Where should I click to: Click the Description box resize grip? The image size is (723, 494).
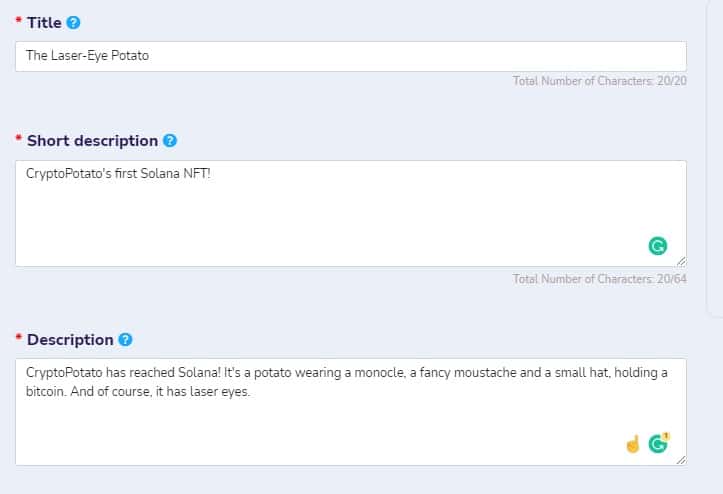click(681, 460)
